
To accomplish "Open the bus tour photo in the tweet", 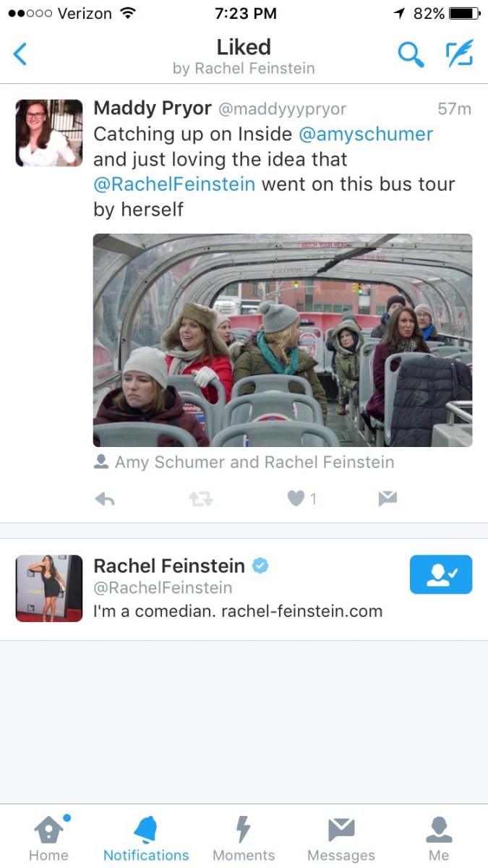I will pyautogui.click(x=282, y=340).
